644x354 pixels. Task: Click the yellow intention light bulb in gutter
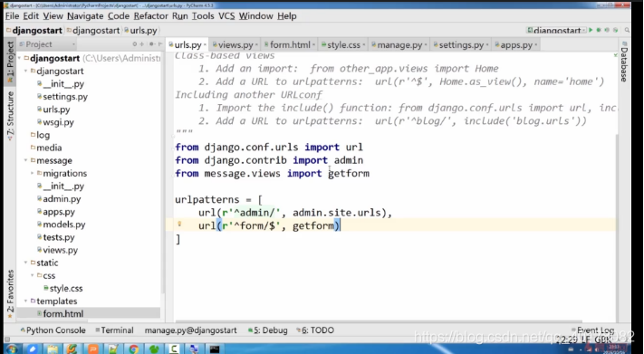click(179, 224)
